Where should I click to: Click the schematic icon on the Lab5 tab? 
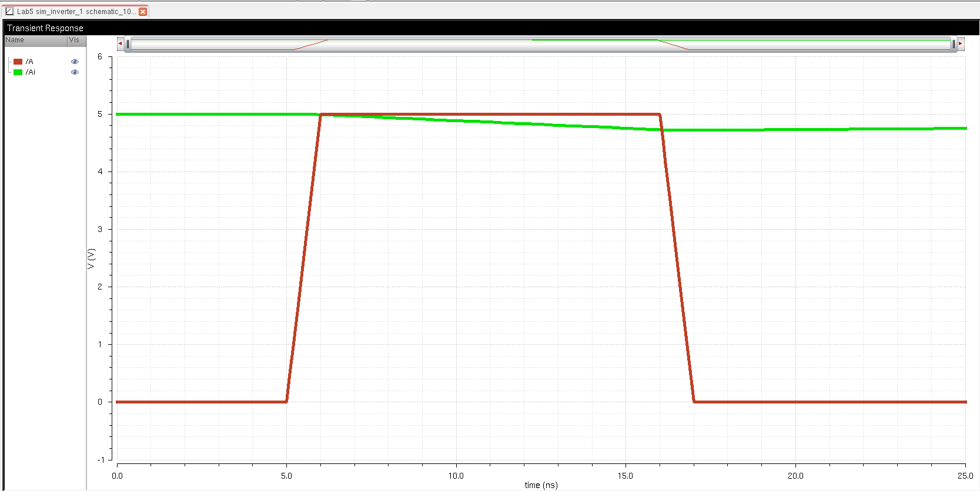[9, 11]
